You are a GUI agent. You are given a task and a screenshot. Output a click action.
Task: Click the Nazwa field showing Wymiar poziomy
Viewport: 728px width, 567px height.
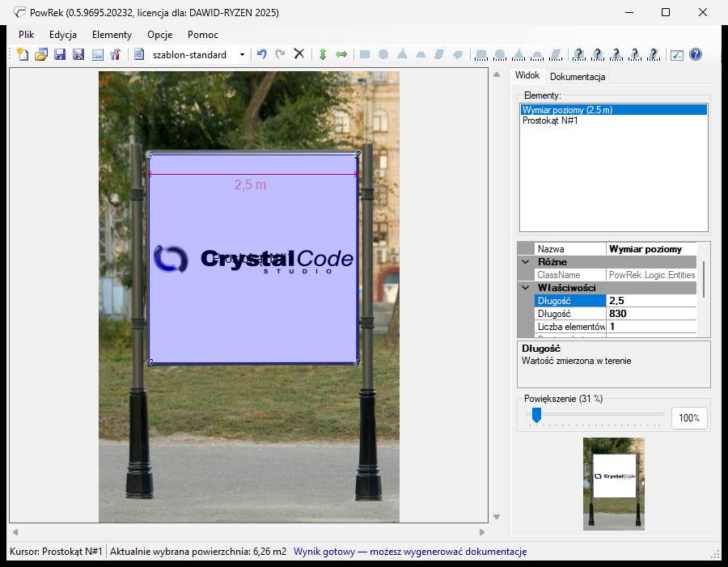(651, 249)
